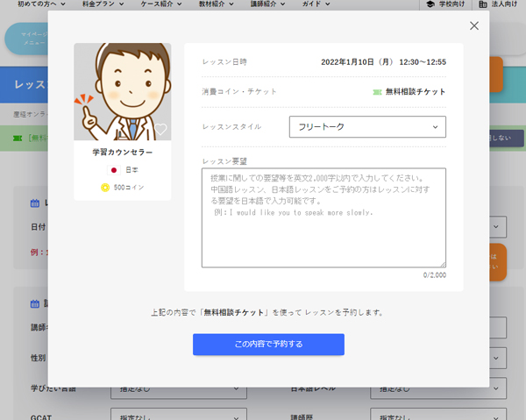
Task: Click the 学校向け graduation cap icon
Action: 430,4
